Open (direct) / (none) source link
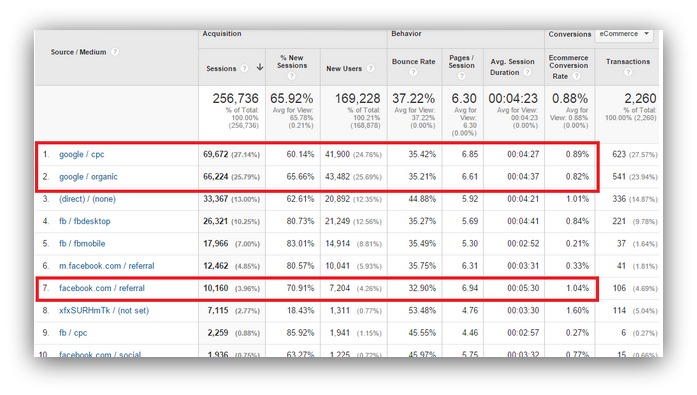Viewport: 697px width, 395px height. pos(87,199)
